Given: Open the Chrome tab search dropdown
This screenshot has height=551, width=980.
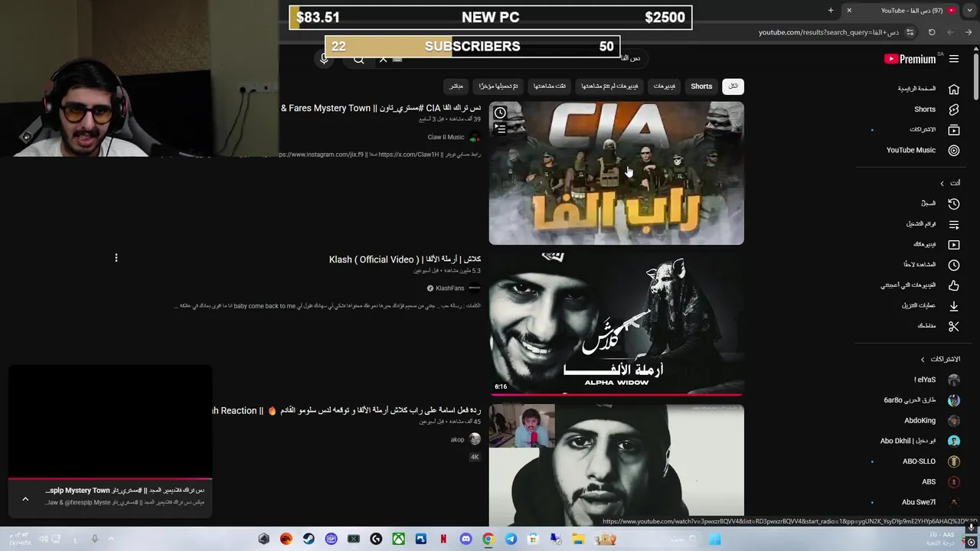Looking at the screenshot, I should (x=969, y=10).
